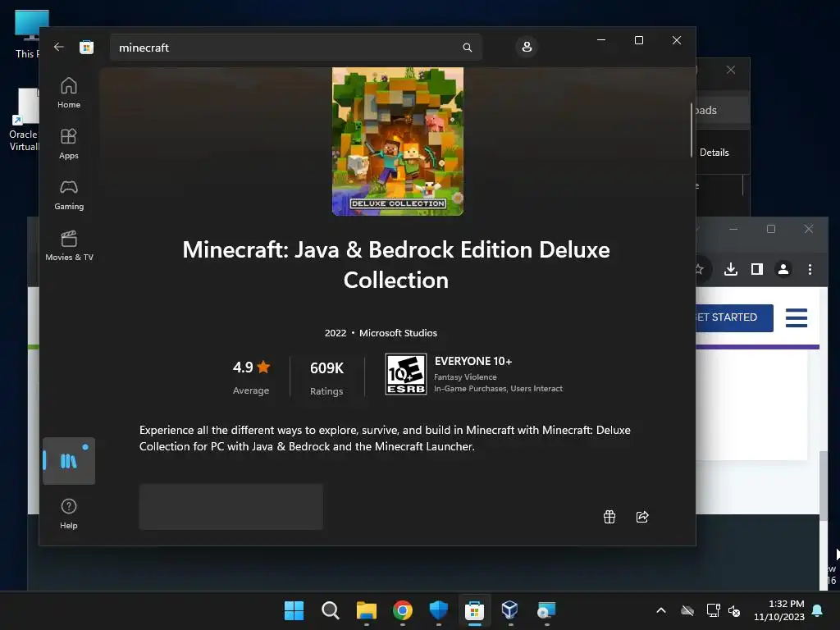Open Home in the Store sidebar

pyautogui.click(x=69, y=93)
